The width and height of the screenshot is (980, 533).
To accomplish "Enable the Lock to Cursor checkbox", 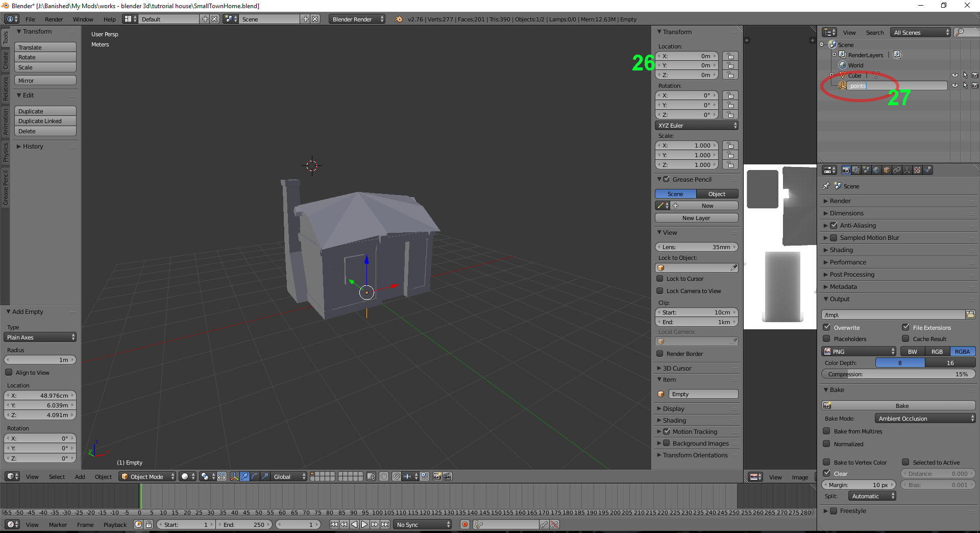I will click(660, 279).
